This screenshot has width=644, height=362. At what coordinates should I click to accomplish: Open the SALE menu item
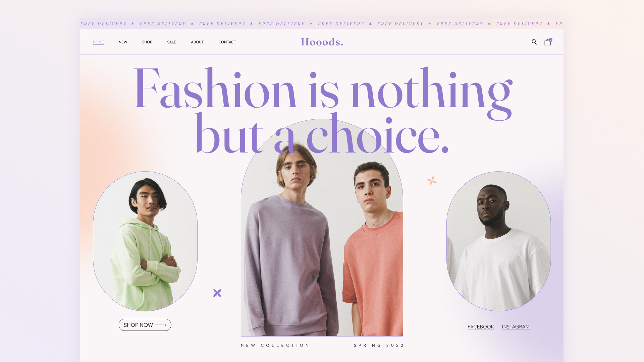click(171, 42)
